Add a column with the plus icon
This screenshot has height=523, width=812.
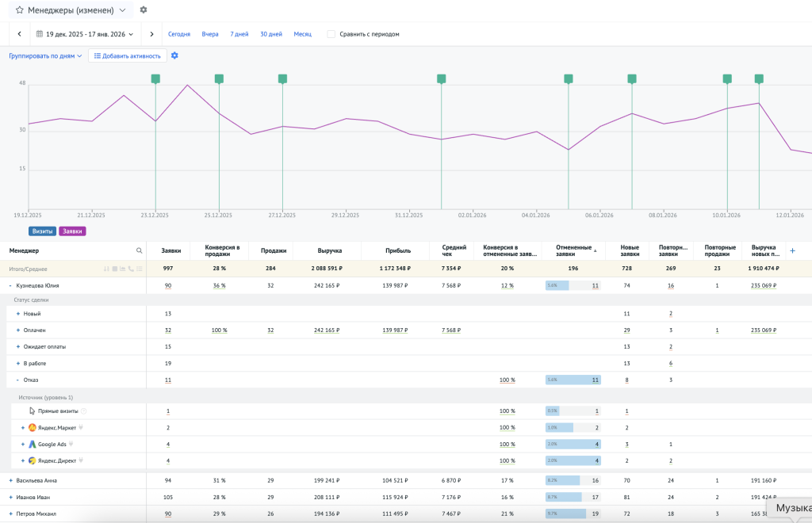click(792, 250)
